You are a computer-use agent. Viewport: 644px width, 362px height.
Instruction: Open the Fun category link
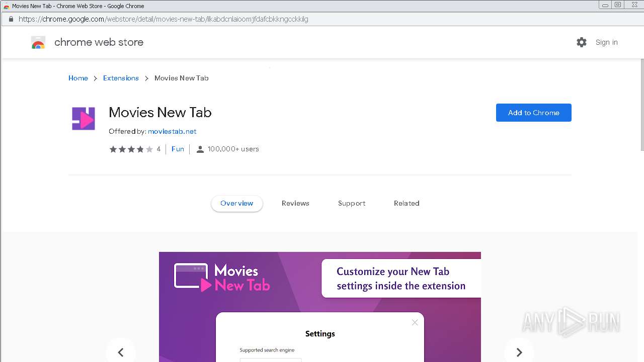(x=178, y=149)
